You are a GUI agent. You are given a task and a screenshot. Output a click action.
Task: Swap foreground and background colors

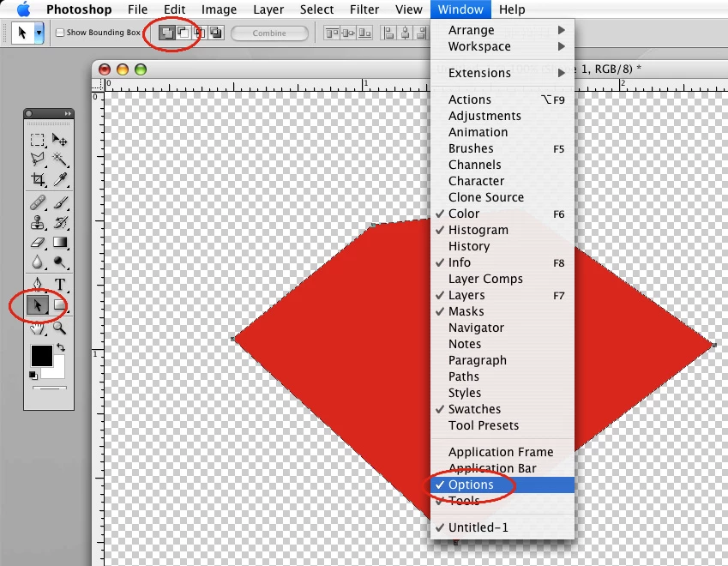coord(61,346)
